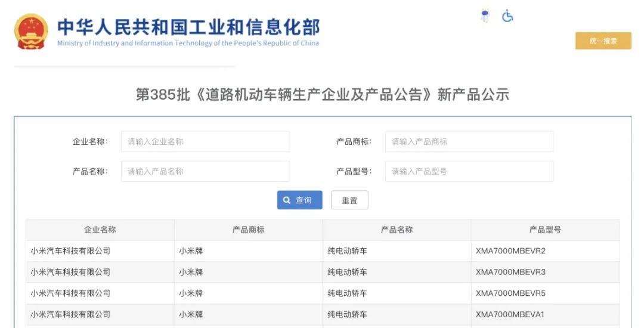This screenshot has width=644, height=328.
Task: Click the 产品商标 column header
Action: point(249,230)
